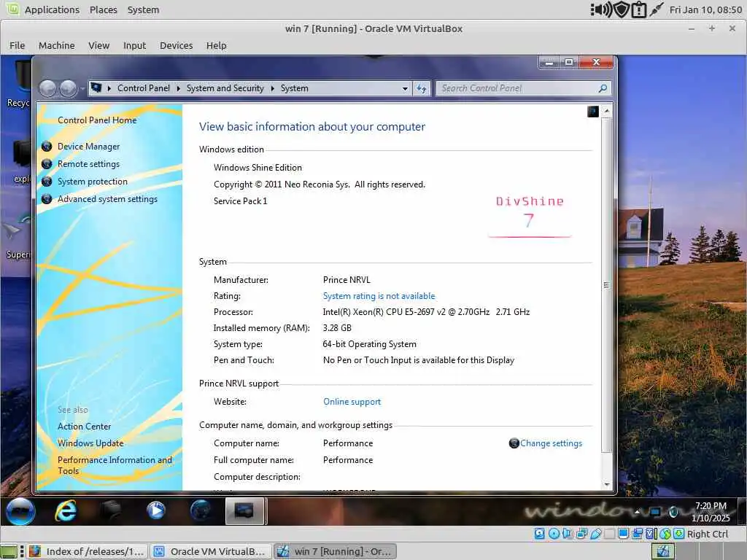This screenshot has width=747, height=560.
Task: Click the search magnifier in Control Panel
Action: click(603, 88)
